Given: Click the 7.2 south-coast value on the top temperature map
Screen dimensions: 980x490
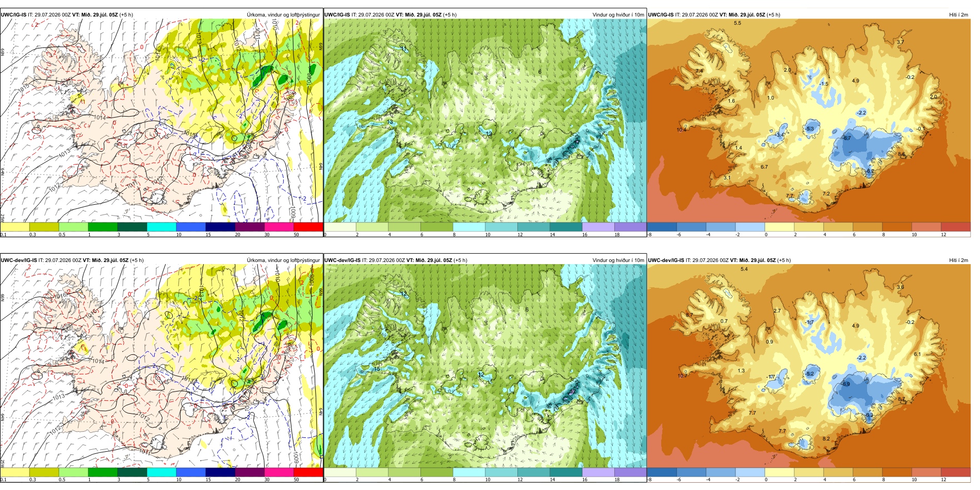Looking at the screenshot, I should coord(826,194).
